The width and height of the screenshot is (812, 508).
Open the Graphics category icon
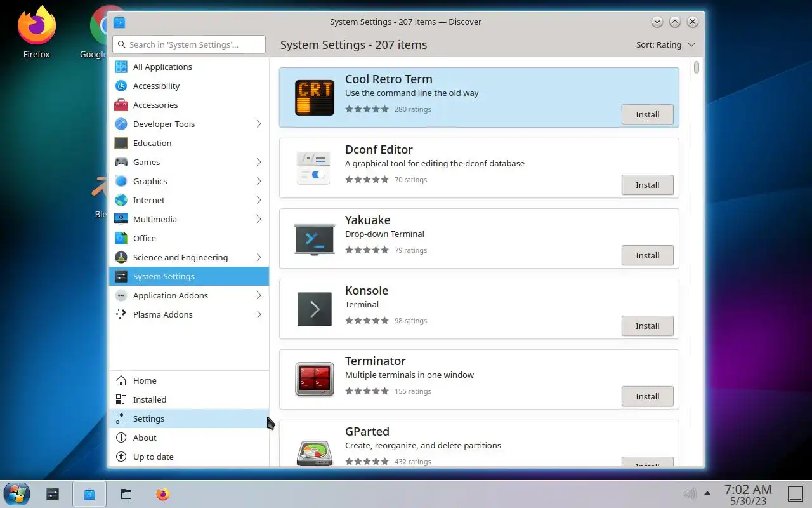121,181
